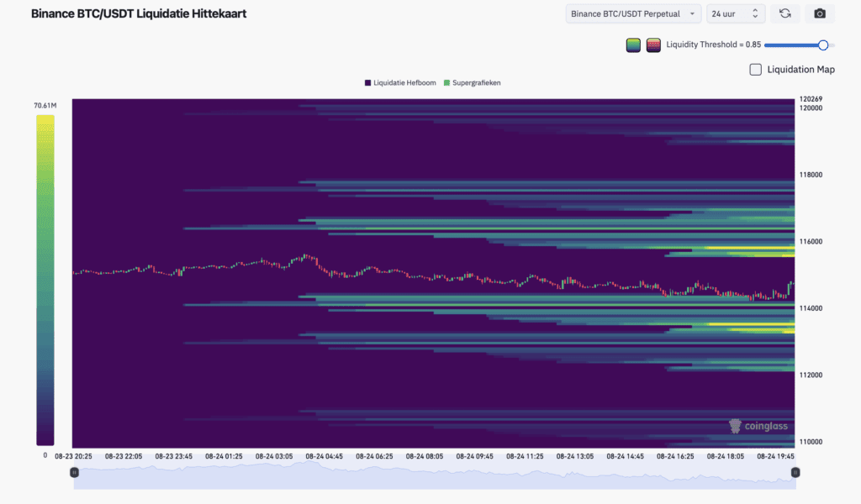Screen dimensions: 861x504
Task: Select the green-purple viridis color scheme
Action: [x=633, y=45]
